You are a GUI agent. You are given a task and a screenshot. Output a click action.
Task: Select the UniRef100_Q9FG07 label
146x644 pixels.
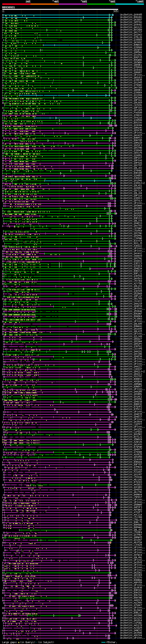click(131, 158)
